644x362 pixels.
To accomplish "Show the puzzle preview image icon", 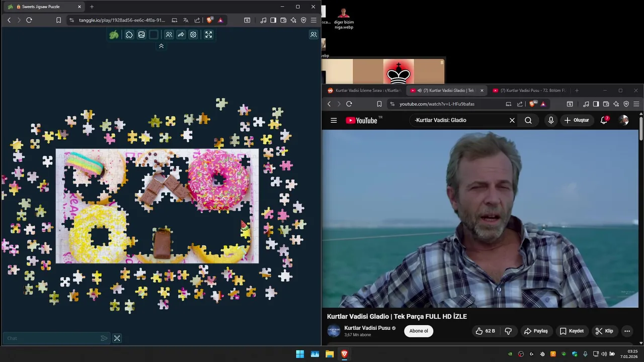I will pyautogui.click(x=141, y=35).
